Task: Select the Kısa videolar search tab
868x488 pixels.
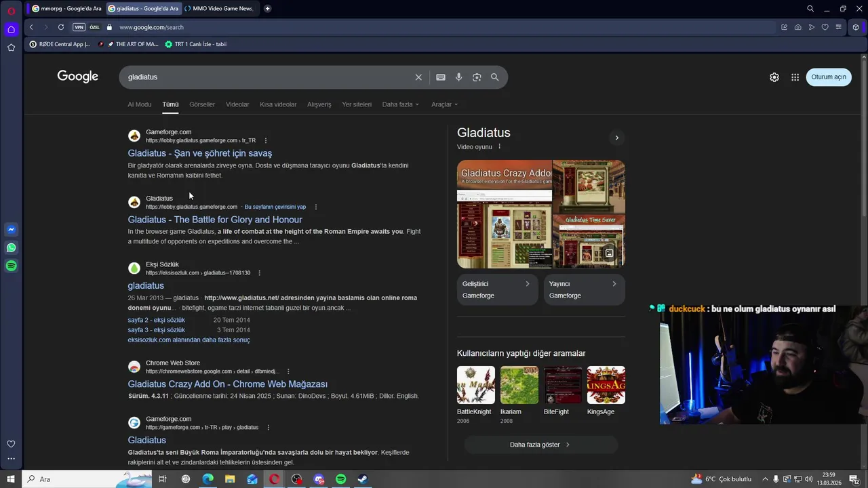Action: pyautogui.click(x=278, y=104)
